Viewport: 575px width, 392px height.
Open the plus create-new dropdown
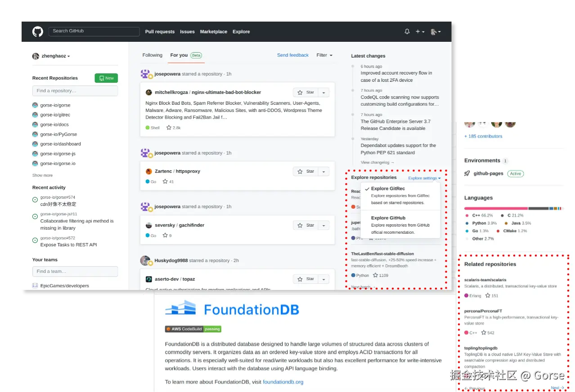(x=420, y=31)
